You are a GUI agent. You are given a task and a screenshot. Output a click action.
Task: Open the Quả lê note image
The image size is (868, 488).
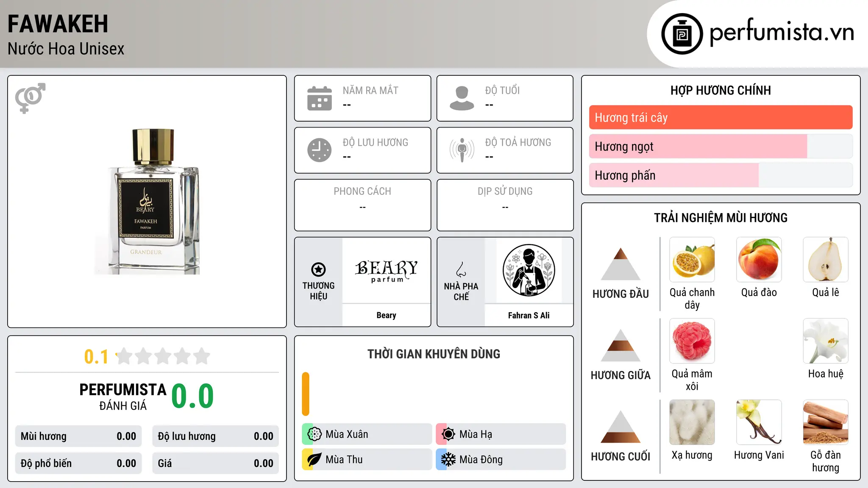(826, 260)
